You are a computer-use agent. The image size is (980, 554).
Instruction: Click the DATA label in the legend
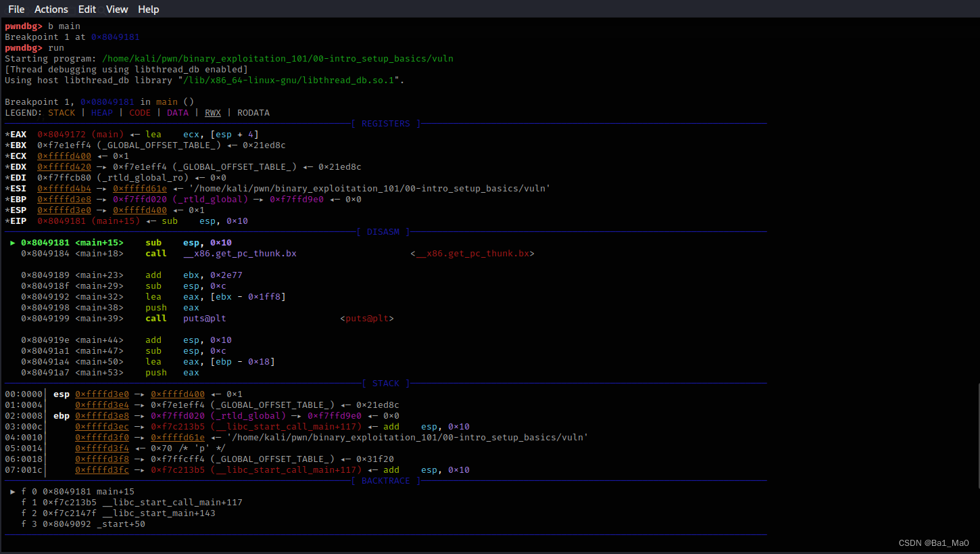pyautogui.click(x=178, y=113)
